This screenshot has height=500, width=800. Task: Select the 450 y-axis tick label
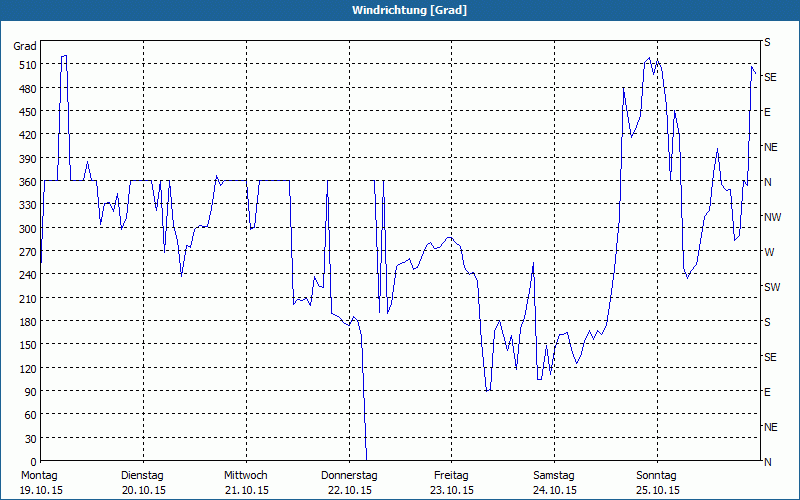[x=28, y=112]
